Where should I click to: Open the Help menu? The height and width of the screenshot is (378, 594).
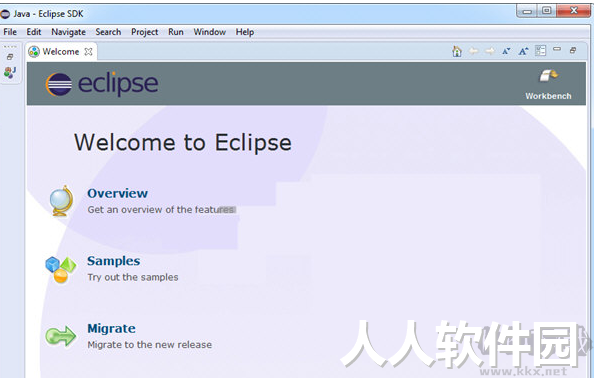(x=245, y=32)
